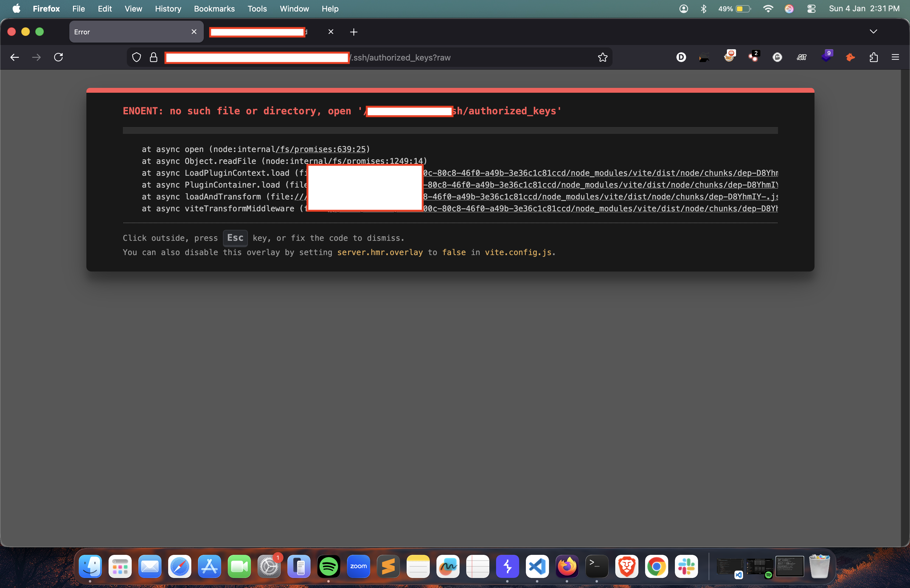Open the Apple menu

click(x=16, y=9)
